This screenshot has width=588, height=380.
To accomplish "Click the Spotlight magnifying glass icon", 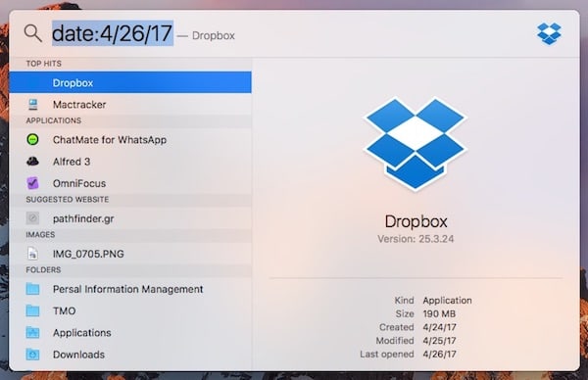I will 32,33.
